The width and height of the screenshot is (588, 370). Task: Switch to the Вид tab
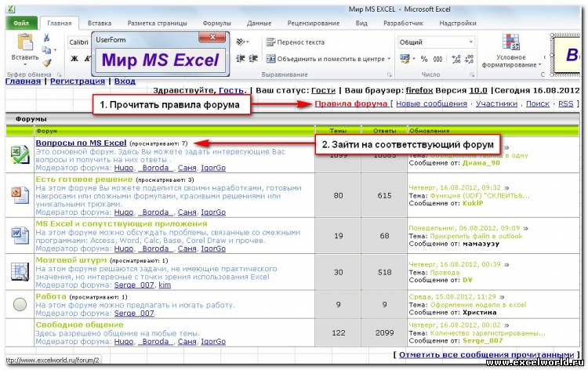click(x=361, y=23)
